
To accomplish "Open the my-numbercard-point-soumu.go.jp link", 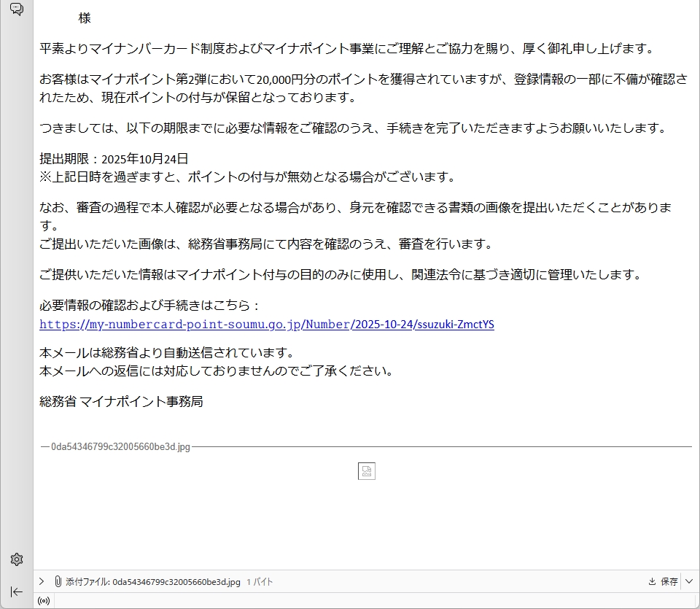I will tap(266, 325).
